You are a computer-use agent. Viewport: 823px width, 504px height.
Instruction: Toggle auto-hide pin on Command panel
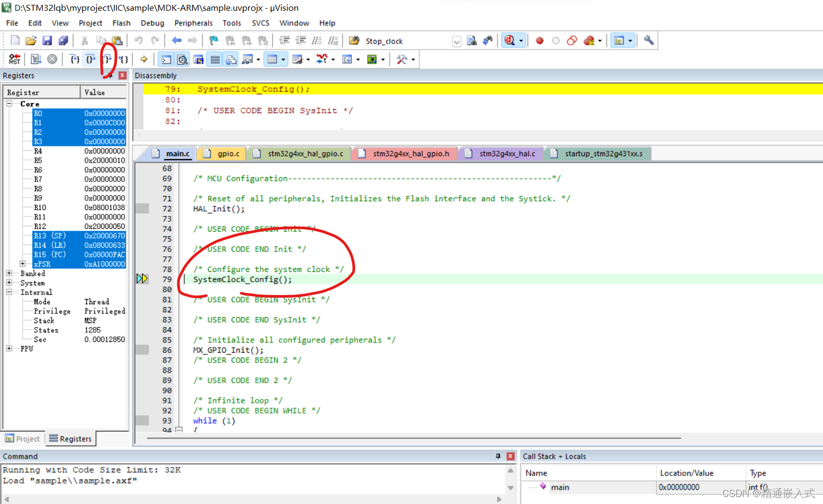click(498, 456)
